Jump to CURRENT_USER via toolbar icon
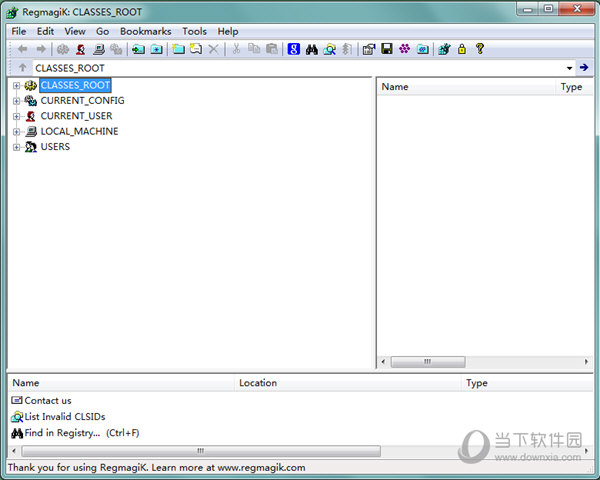Viewport: 600px width, 480px height. 81,49
